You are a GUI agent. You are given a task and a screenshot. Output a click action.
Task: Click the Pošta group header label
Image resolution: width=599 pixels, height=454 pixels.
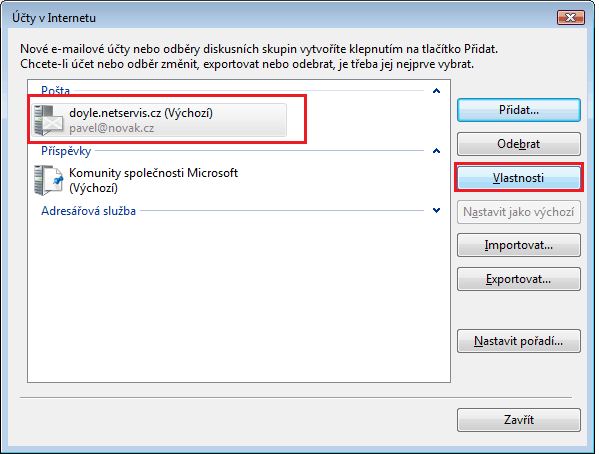tap(55, 91)
